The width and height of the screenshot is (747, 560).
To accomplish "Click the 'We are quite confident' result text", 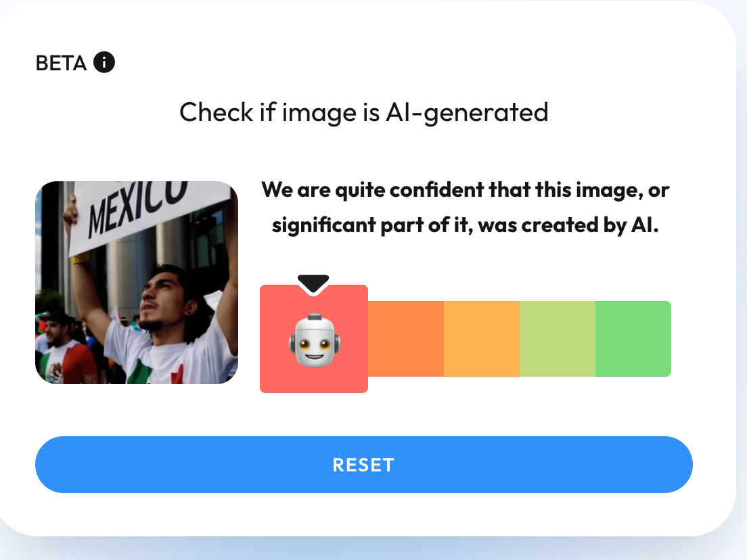I will [x=373, y=190].
